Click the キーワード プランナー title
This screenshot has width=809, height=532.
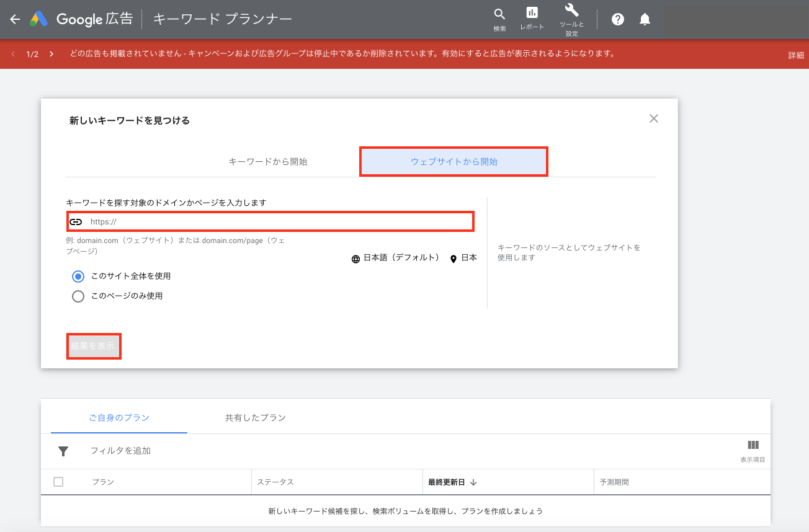223,19
